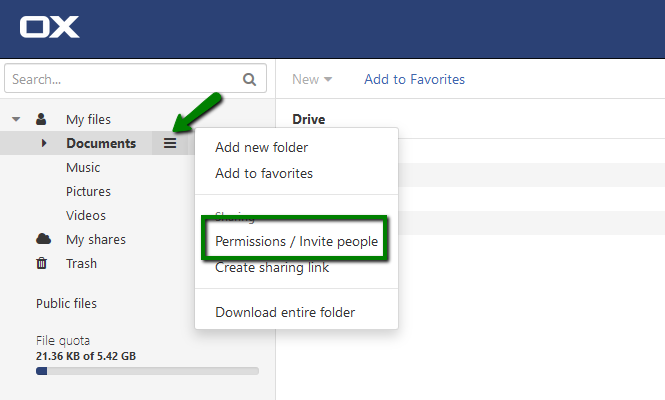Image resolution: width=665 pixels, height=400 pixels.
Task: Click the Trash bin icon
Action: click(x=41, y=263)
